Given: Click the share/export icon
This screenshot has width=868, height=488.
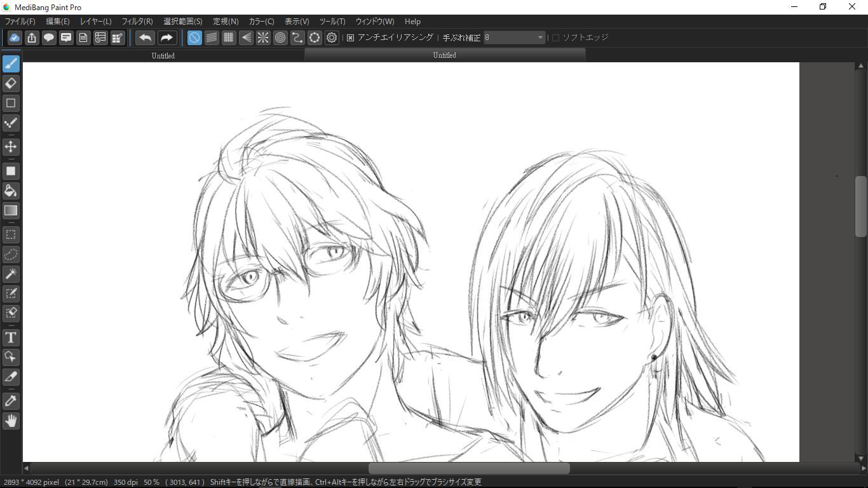Looking at the screenshot, I should 32,37.
